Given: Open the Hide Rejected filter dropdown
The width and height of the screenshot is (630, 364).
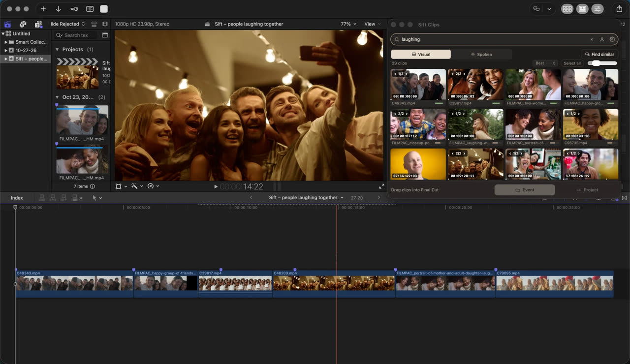Looking at the screenshot, I should (x=68, y=24).
